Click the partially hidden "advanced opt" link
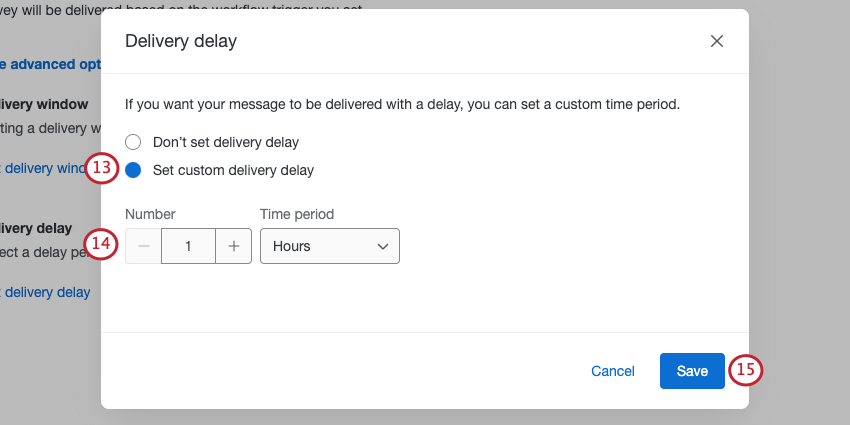 [52, 64]
